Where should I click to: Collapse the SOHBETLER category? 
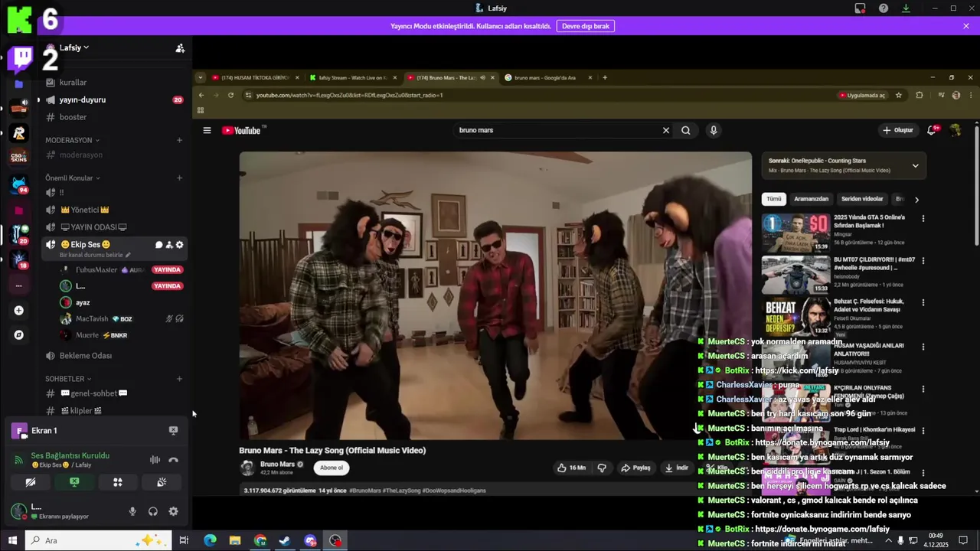pos(68,379)
